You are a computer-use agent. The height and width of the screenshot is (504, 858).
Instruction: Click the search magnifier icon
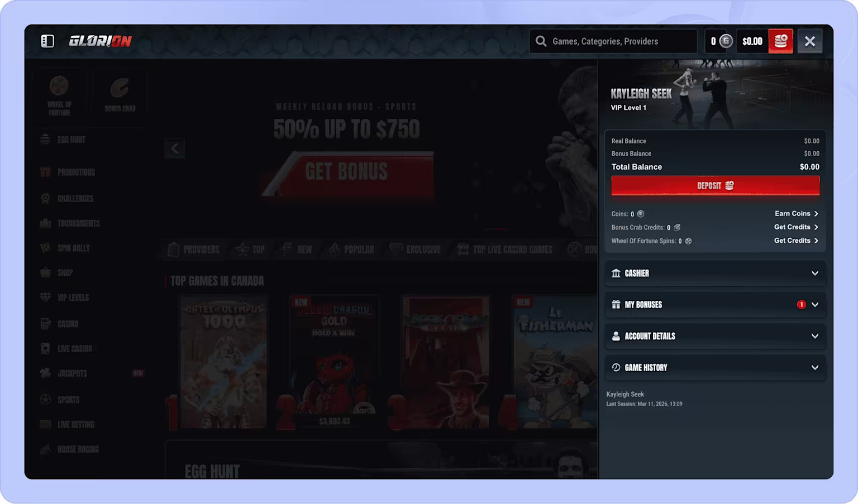[541, 41]
